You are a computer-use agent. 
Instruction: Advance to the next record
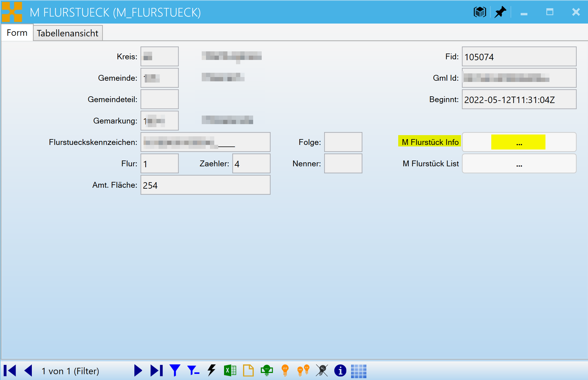(x=138, y=371)
